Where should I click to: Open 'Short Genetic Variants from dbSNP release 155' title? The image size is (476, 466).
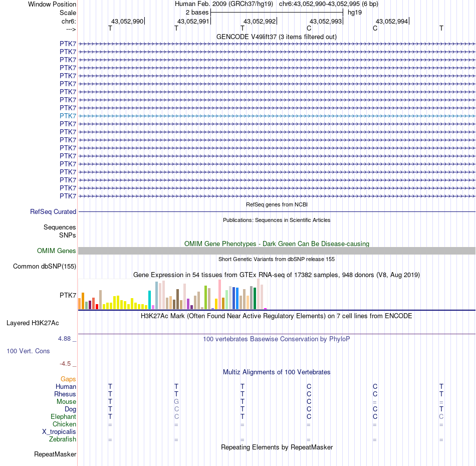tap(277, 259)
